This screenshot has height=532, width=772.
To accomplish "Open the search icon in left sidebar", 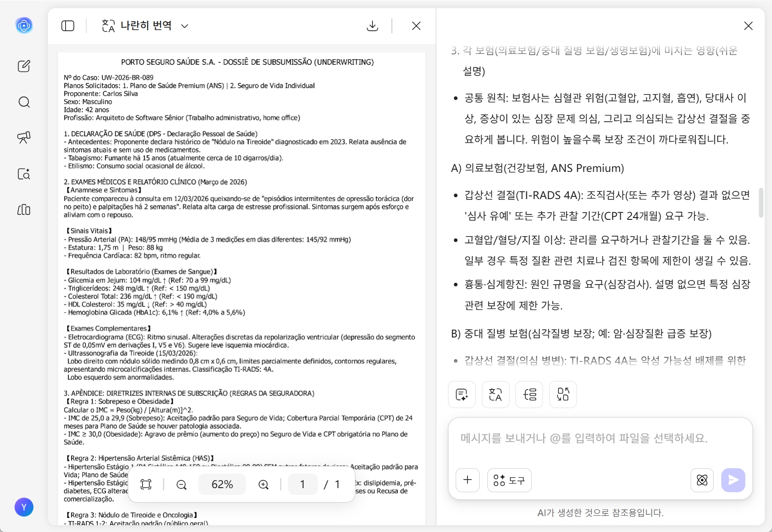I will point(24,102).
